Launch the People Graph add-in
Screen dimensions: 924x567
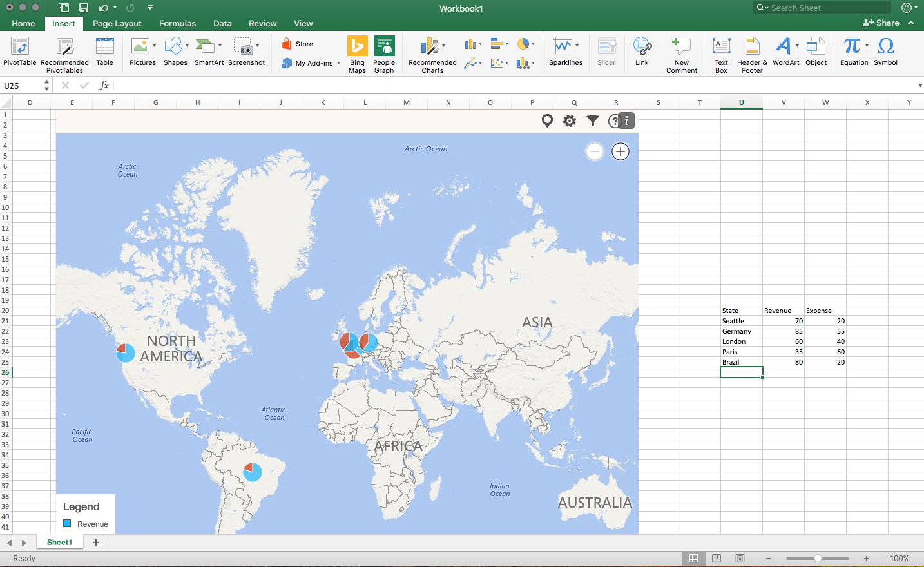[384, 55]
